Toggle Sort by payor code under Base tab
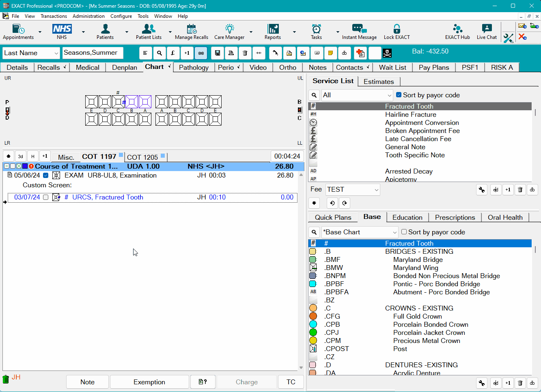This screenshot has height=392, width=541. point(404,232)
